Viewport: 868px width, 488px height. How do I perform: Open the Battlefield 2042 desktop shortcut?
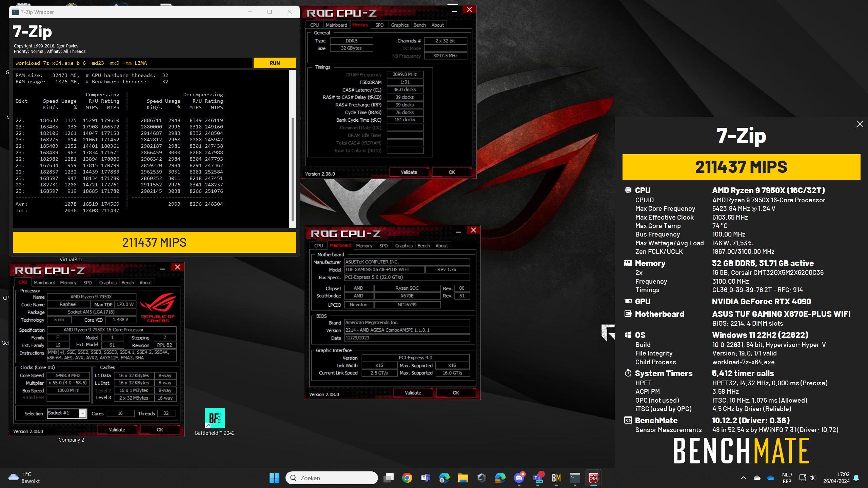coord(215,422)
